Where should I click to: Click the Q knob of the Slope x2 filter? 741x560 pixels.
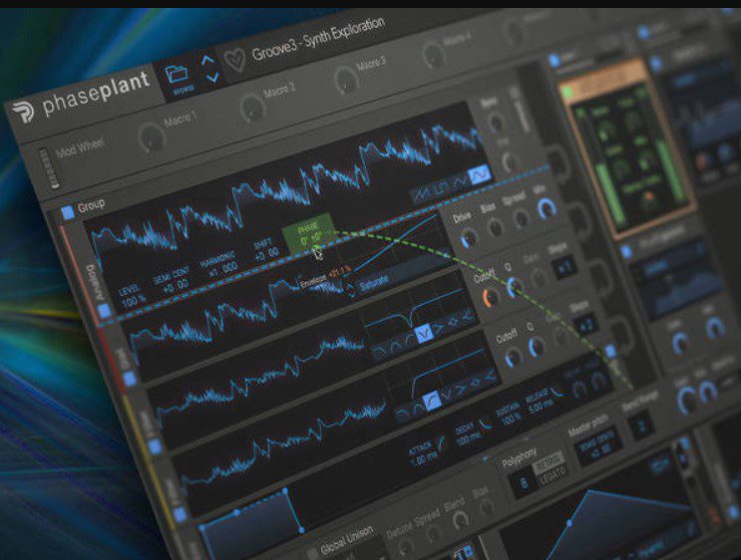[x=537, y=347]
